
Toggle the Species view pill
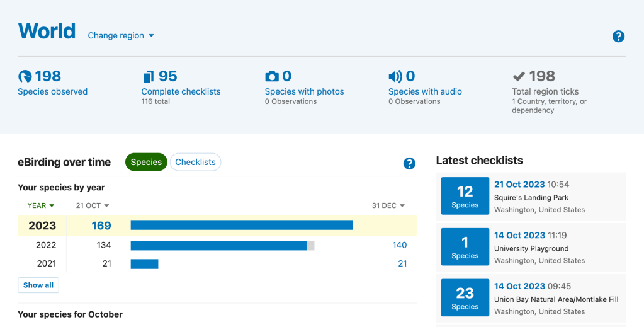point(146,162)
